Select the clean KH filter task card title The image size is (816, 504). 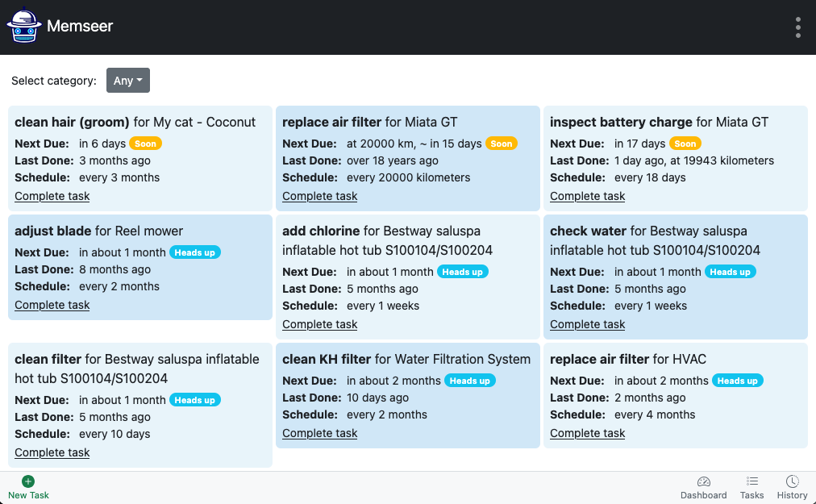click(406, 360)
